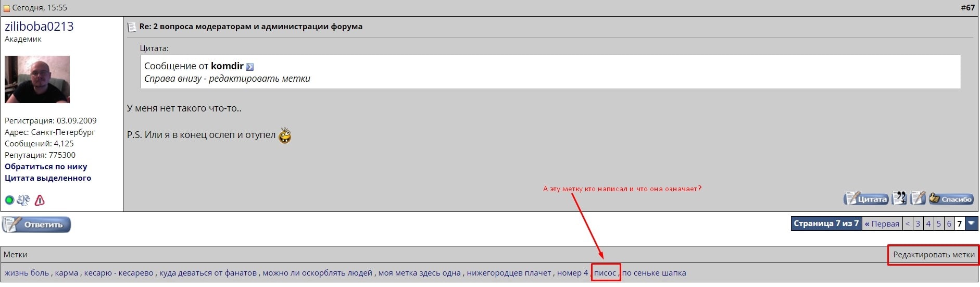View original komdir post arrow icon
980x287 pixels.
(x=250, y=67)
